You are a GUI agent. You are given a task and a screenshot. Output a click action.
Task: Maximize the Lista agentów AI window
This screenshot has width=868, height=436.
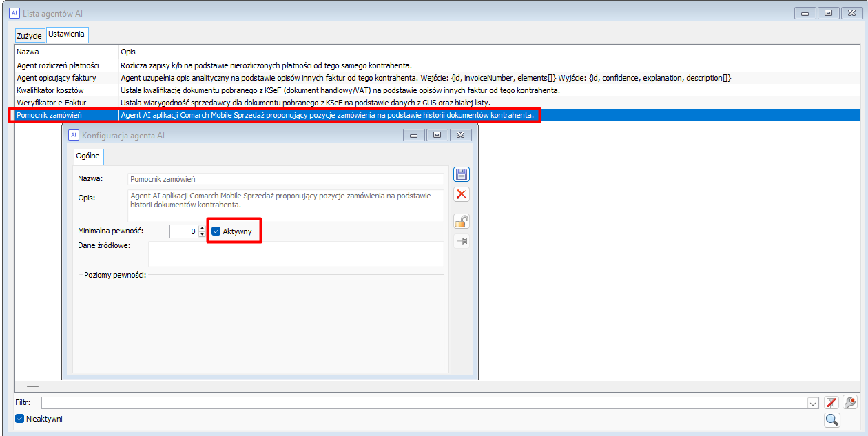pyautogui.click(x=828, y=13)
